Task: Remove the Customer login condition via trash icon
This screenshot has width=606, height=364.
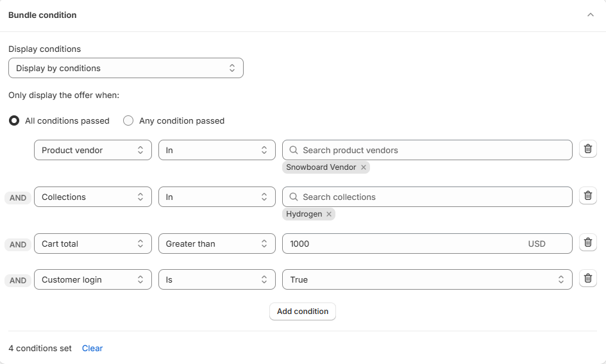Action: (x=587, y=278)
